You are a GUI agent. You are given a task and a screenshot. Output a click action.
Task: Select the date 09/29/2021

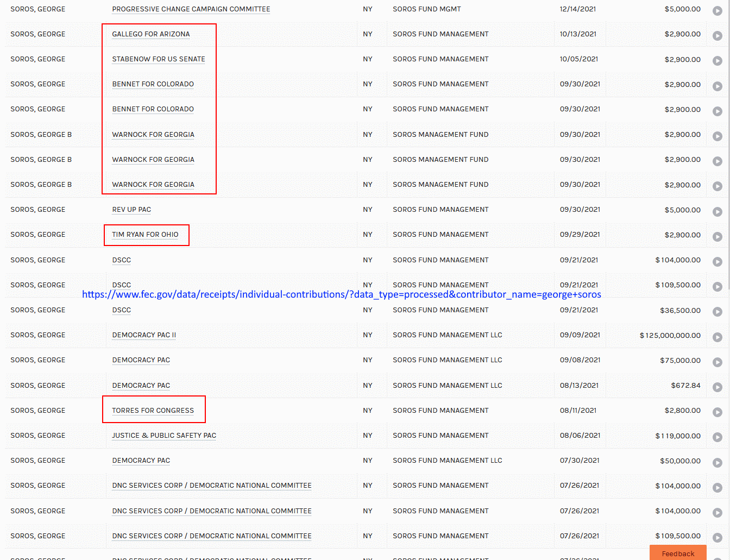point(580,235)
